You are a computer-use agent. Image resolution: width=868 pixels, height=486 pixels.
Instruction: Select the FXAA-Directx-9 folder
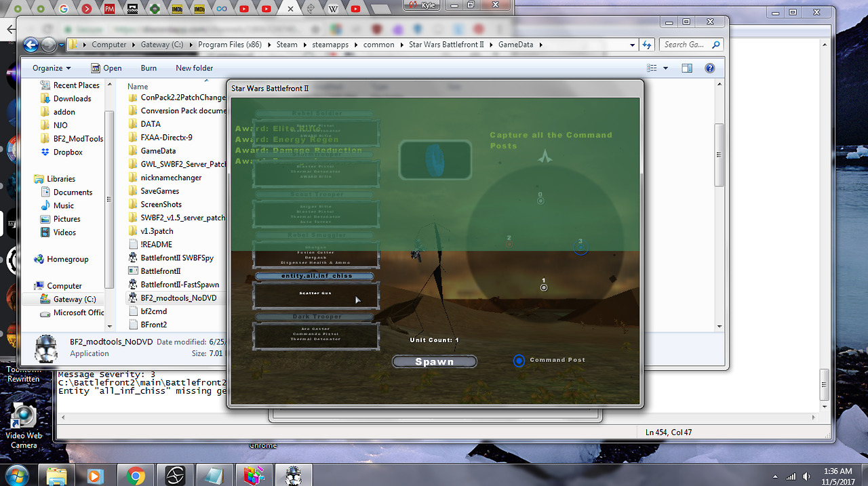tap(160, 138)
